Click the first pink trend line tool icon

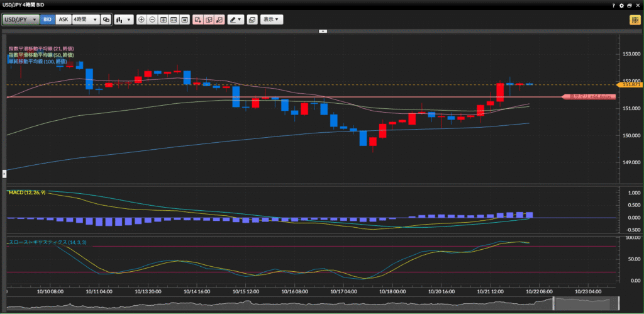click(198, 20)
